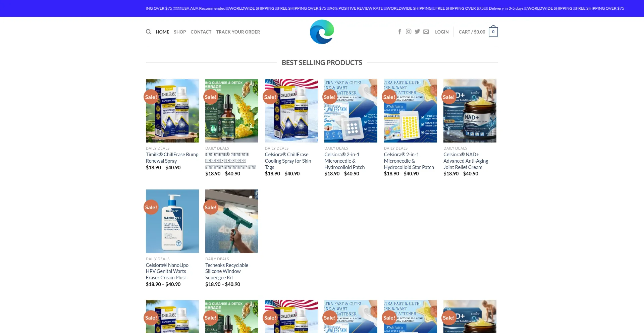
Task: Open the CONTACT menu item
Action: click(x=201, y=32)
